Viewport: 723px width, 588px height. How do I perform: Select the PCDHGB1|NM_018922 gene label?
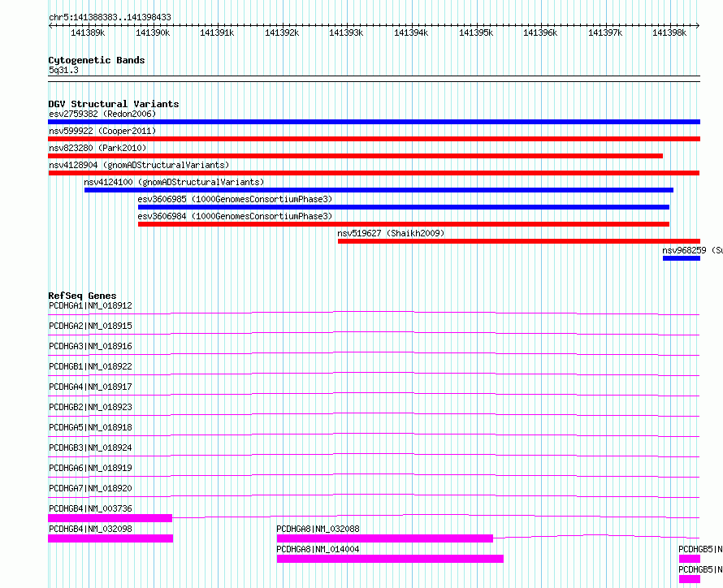click(x=90, y=366)
